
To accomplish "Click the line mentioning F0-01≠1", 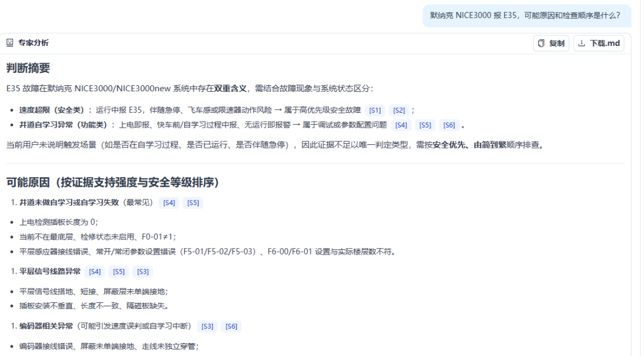I will 98,237.
